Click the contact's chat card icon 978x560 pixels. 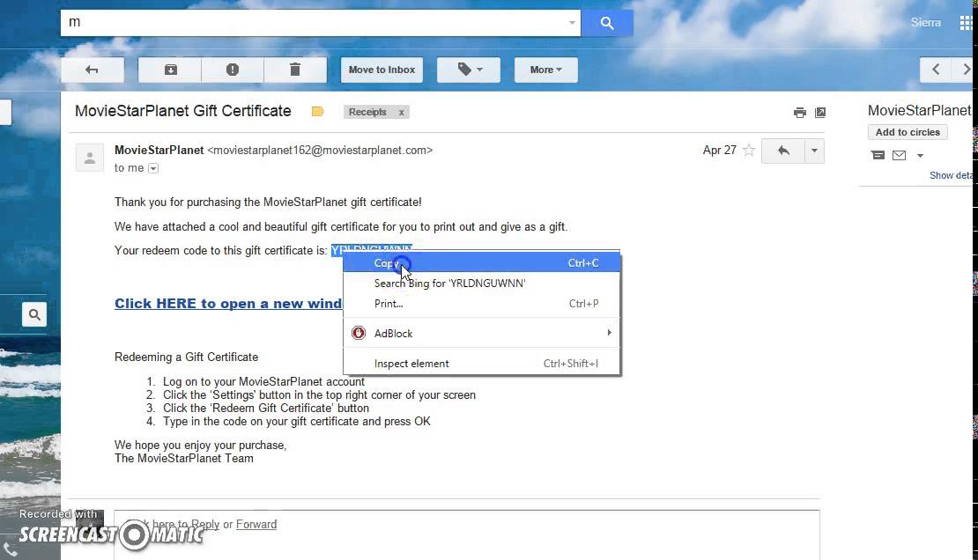pyautogui.click(x=878, y=155)
